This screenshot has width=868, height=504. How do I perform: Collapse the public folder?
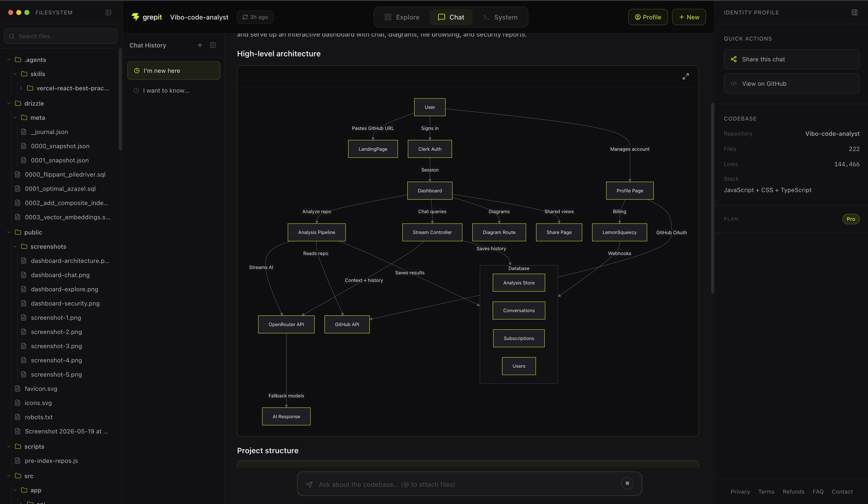pyautogui.click(x=9, y=232)
